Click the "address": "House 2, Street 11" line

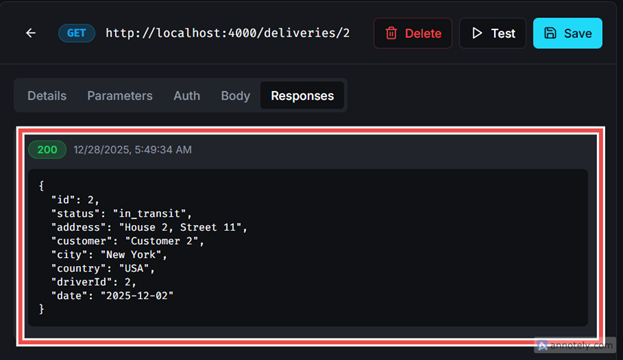[x=149, y=227]
